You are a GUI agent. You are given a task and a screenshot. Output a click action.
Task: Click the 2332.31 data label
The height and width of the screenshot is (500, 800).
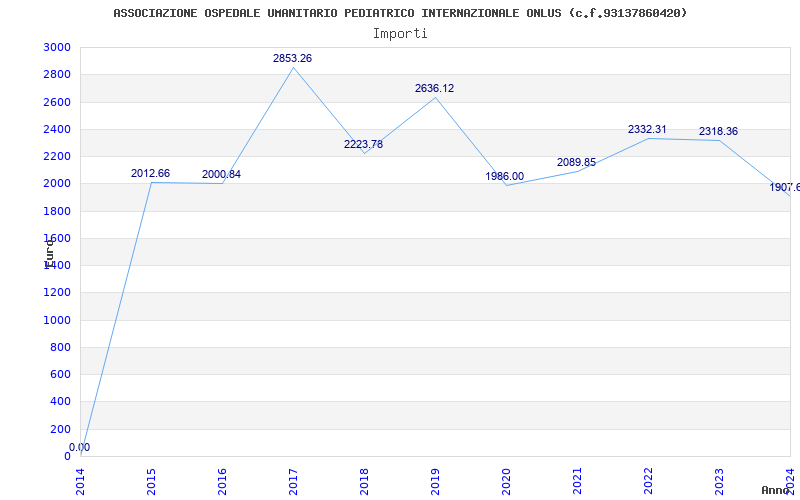[x=647, y=130]
